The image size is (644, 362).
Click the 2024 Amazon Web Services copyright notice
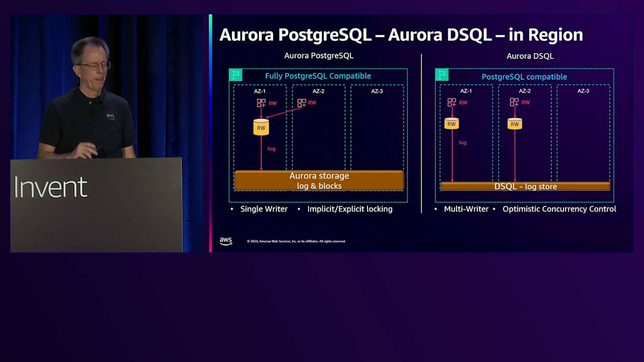point(296,241)
